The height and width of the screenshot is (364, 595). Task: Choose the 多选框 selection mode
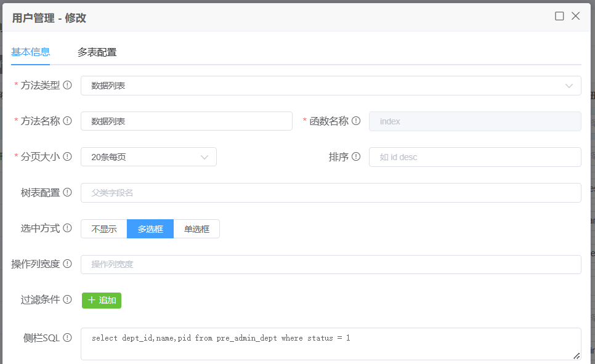[150, 229]
